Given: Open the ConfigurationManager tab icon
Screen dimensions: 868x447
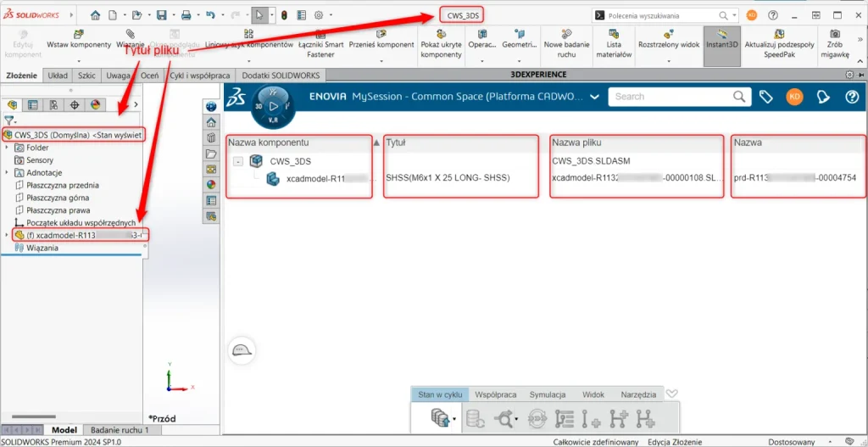Looking at the screenshot, I should coord(53,104).
